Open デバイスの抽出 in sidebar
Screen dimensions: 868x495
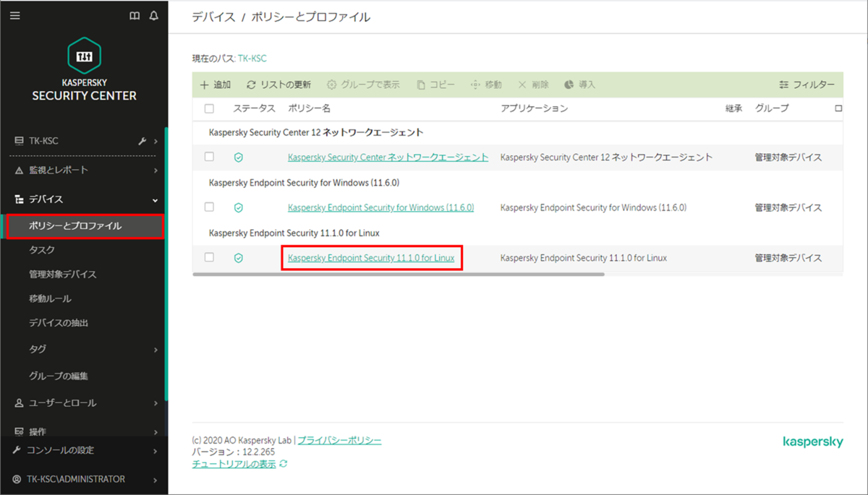pyautogui.click(x=59, y=323)
